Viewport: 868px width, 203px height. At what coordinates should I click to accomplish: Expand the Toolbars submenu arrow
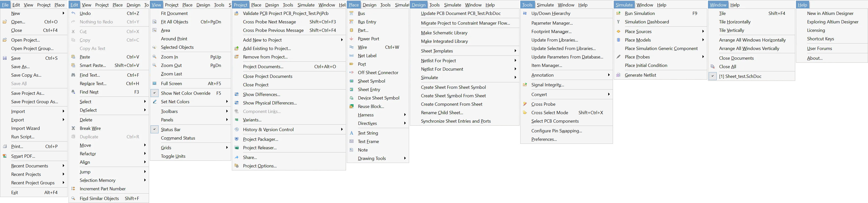pos(227,111)
